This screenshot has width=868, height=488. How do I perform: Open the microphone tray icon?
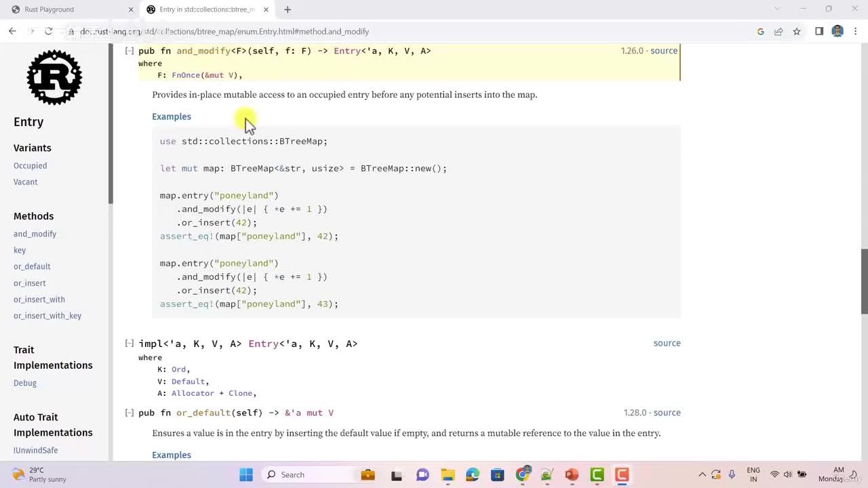pyautogui.click(x=732, y=474)
